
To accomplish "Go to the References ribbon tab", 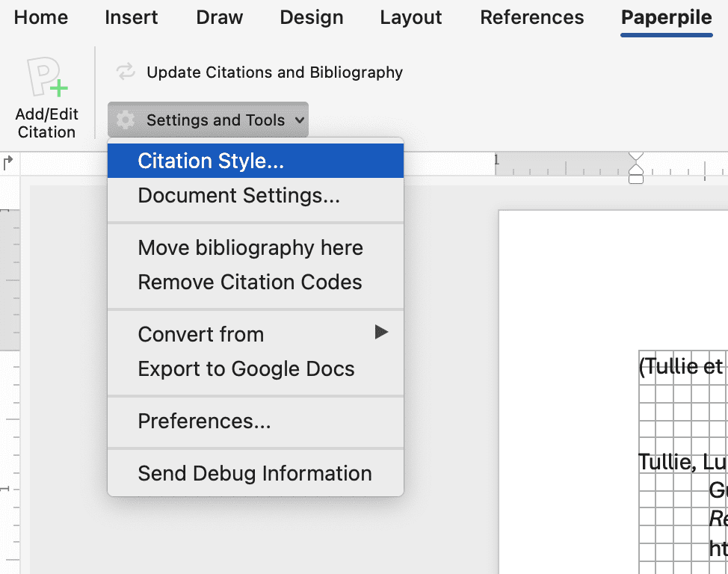I will pyautogui.click(x=531, y=18).
